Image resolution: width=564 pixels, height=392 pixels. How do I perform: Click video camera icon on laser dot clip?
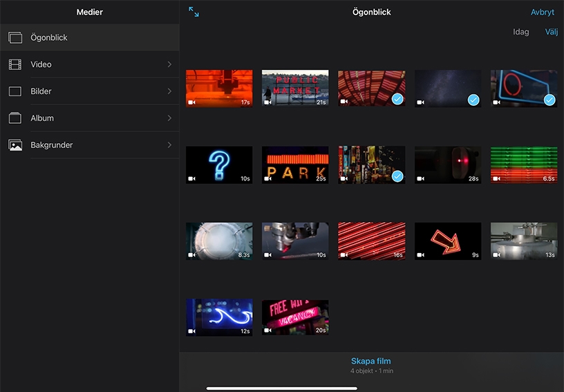(420, 178)
